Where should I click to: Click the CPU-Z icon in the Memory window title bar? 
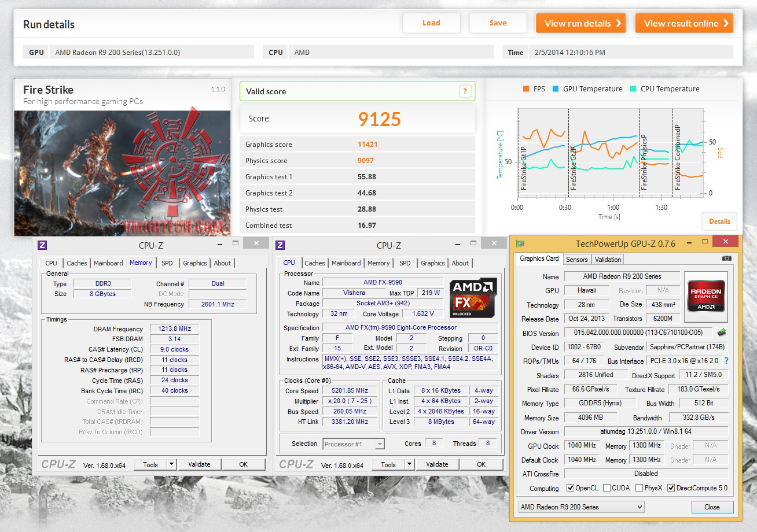point(42,245)
